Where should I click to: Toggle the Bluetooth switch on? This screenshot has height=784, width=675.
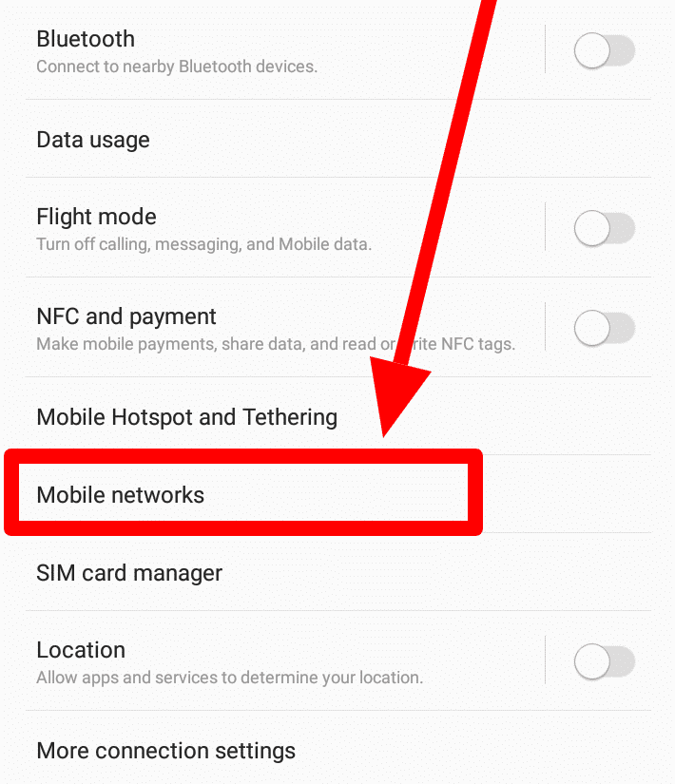[605, 50]
